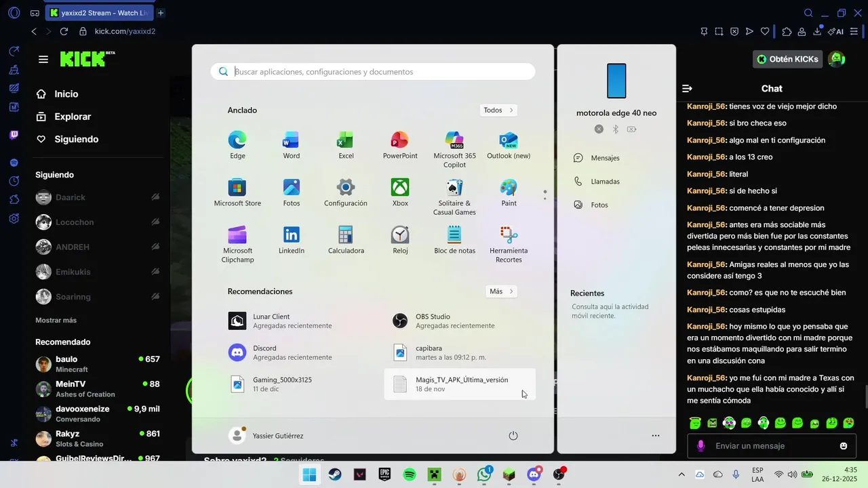
Task: Open Siguiendo in Kick sidebar
Action: [68, 139]
